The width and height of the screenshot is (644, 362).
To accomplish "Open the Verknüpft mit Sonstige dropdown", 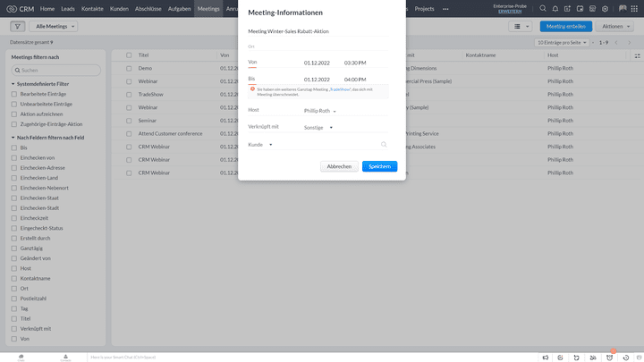I will click(318, 128).
